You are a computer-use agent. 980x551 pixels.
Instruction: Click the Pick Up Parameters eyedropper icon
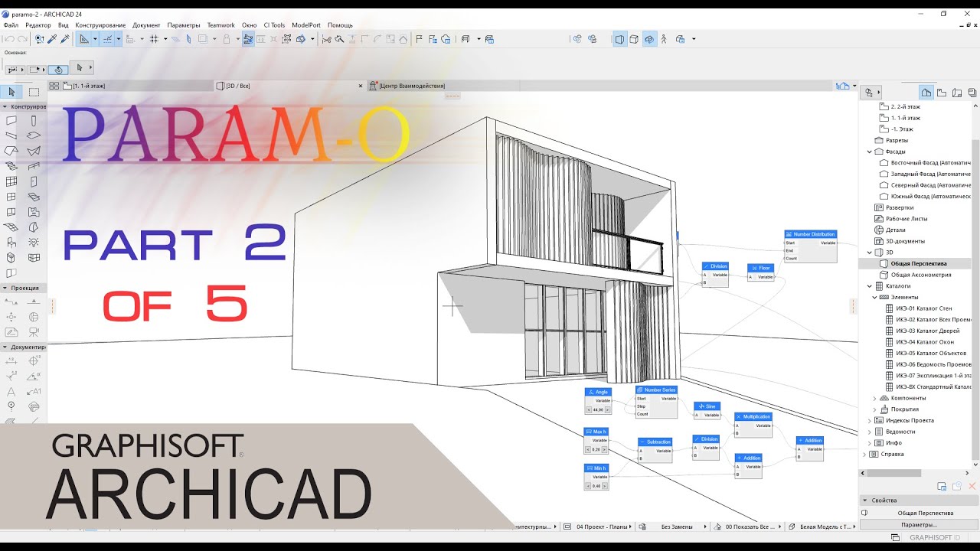(x=52, y=39)
